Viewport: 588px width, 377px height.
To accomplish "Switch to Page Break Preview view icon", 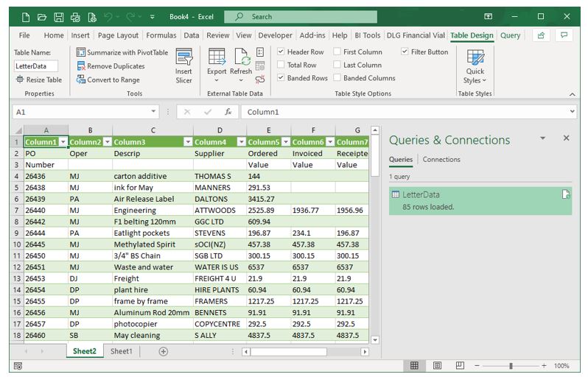I will (460, 365).
